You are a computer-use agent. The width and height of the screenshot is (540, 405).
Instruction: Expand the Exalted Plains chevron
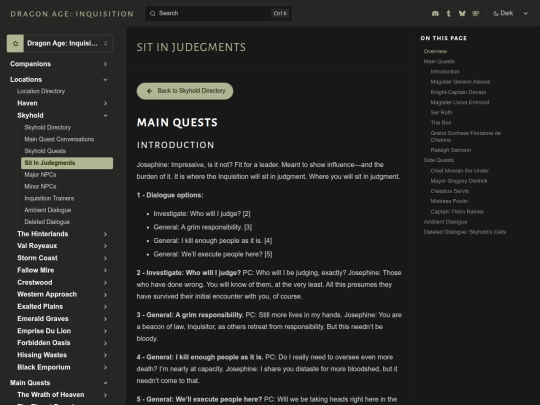[105, 307]
